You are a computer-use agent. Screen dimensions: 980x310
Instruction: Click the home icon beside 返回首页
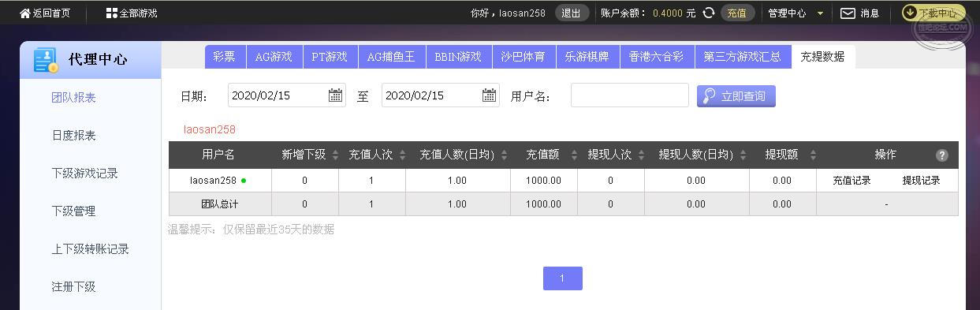click(25, 13)
